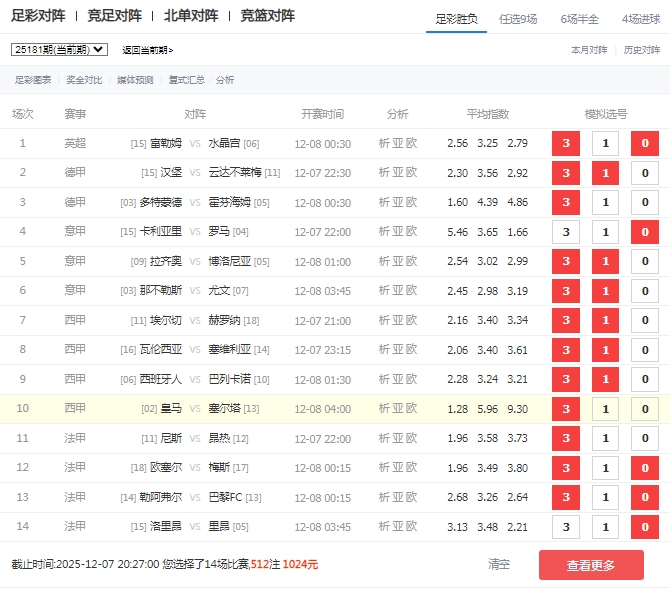
Task: Toggle home-win pick 3 for match 1
Action: pyautogui.click(x=566, y=143)
